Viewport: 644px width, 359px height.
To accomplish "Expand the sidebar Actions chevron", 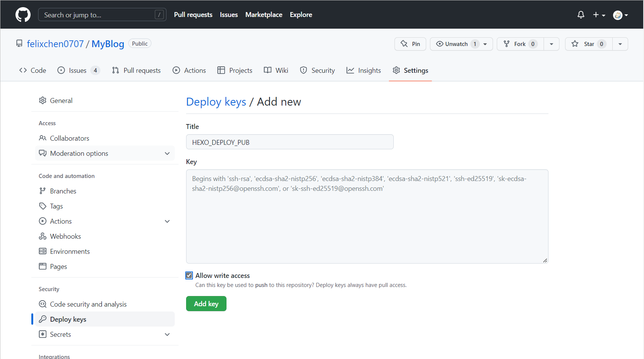I will [x=167, y=221].
